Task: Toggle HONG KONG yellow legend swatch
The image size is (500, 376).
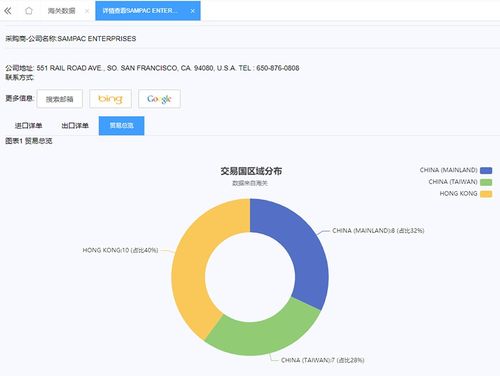Action: click(x=486, y=194)
